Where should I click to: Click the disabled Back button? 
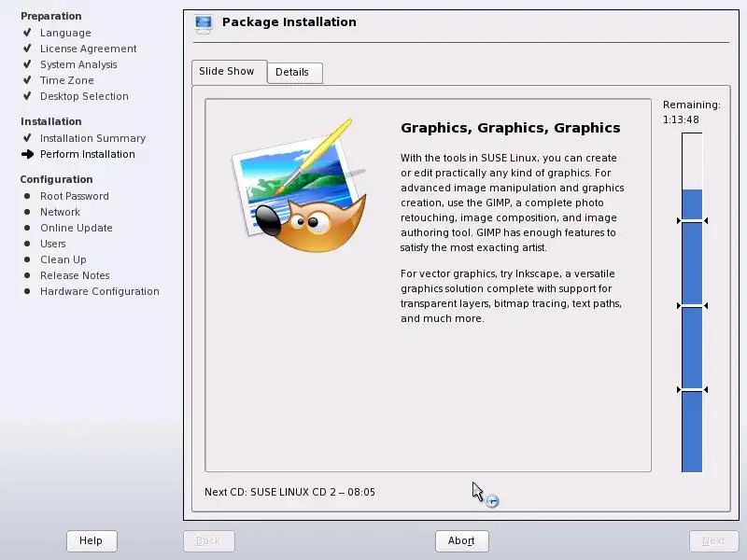coord(208,541)
